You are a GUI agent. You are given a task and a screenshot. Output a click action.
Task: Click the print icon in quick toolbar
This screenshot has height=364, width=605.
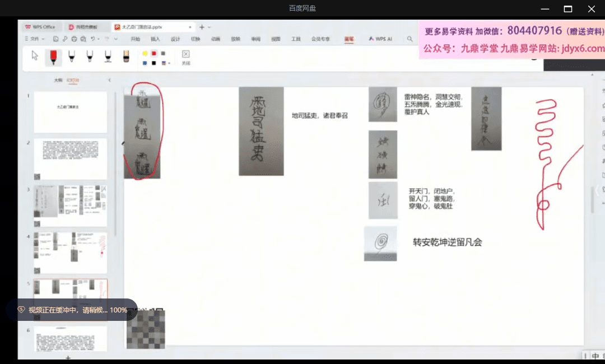point(74,39)
